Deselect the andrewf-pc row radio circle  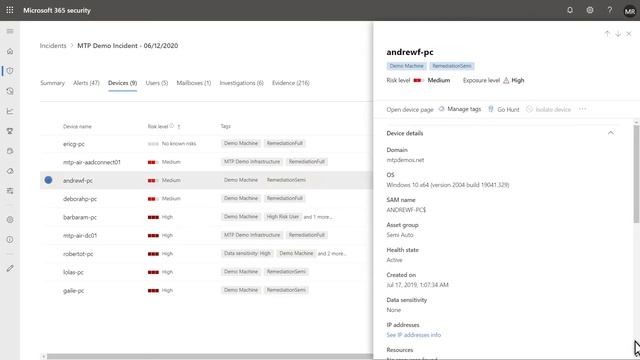pos(48,180)
